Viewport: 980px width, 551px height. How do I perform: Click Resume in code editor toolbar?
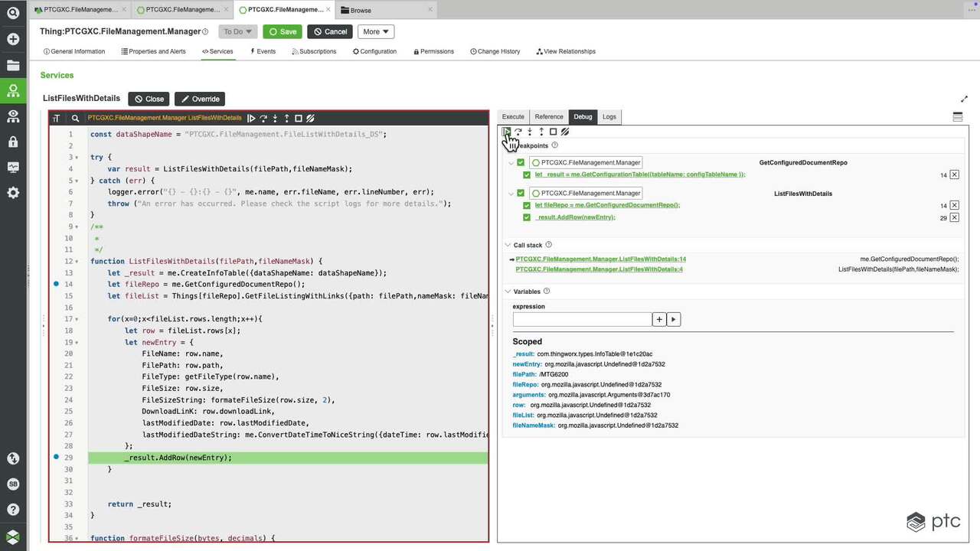251,119
